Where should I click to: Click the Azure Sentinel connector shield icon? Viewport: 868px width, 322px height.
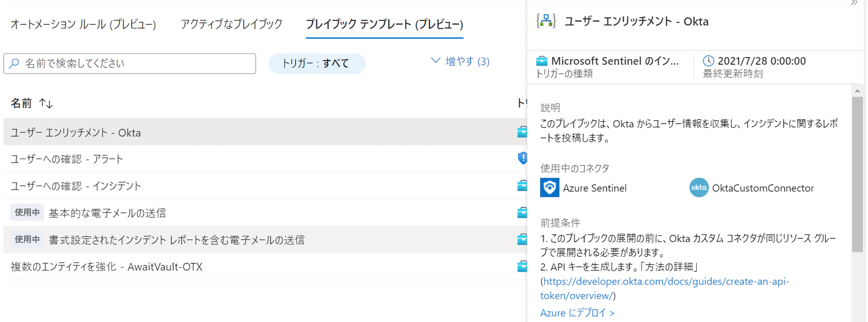[x=550, y=187]
